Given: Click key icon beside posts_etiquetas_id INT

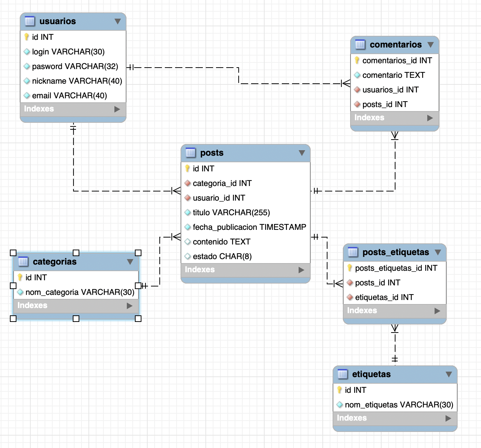Looking at the screenshot, I should point(349,268).
